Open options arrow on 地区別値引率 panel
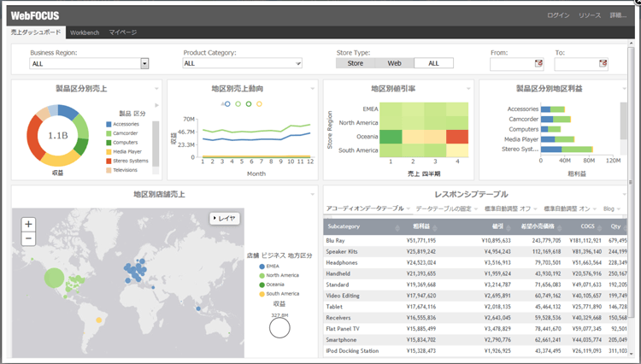Screen dimensions: 641x364 click(468, 89)
